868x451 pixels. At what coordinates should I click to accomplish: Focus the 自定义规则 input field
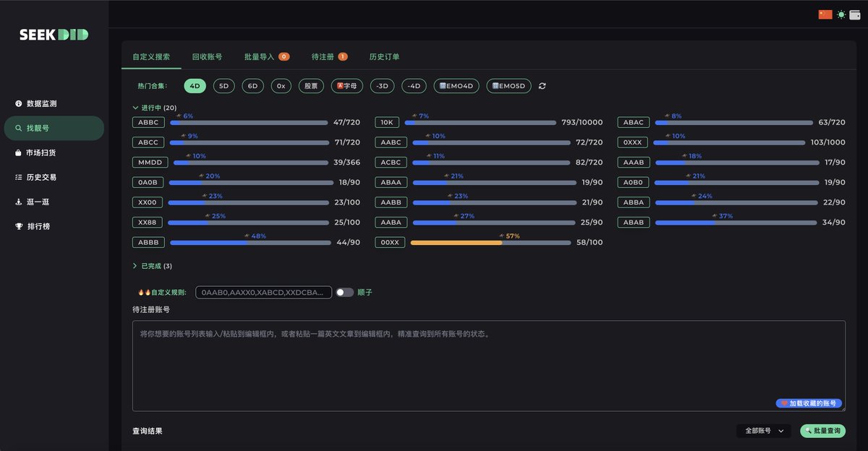[263, 293]
